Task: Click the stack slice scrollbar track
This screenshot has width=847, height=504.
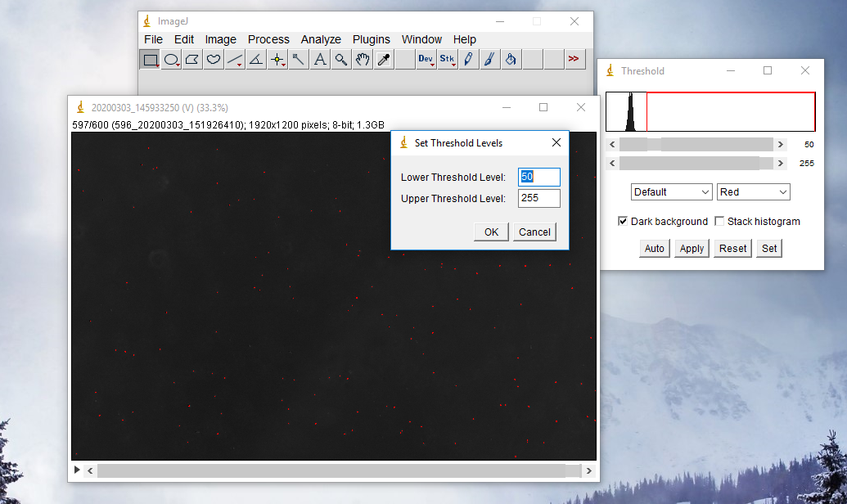Action: (x=340, y=470)
